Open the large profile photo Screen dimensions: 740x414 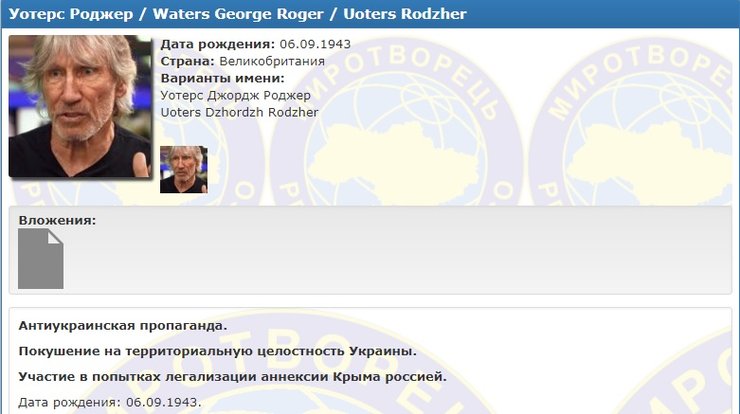point(80,106)
